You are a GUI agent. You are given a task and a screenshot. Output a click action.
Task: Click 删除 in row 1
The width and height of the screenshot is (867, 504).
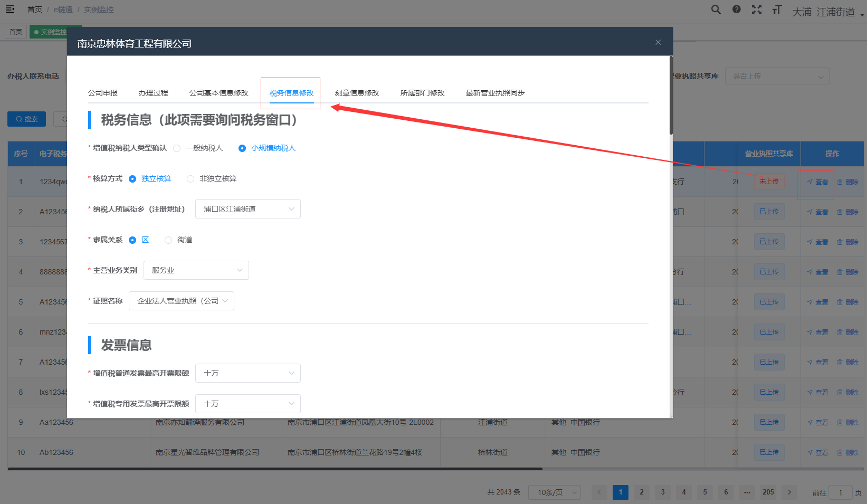tap(847, 182)
